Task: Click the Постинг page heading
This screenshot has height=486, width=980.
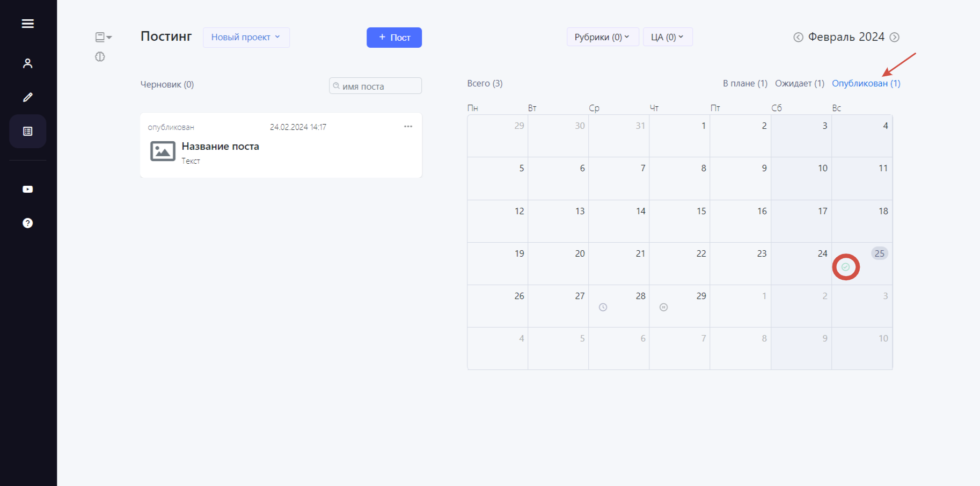Action: [166, 37]
